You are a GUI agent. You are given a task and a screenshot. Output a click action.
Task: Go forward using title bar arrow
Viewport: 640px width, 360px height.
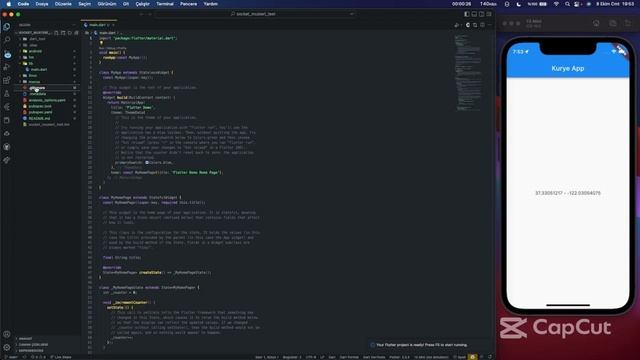click(149, 14)
